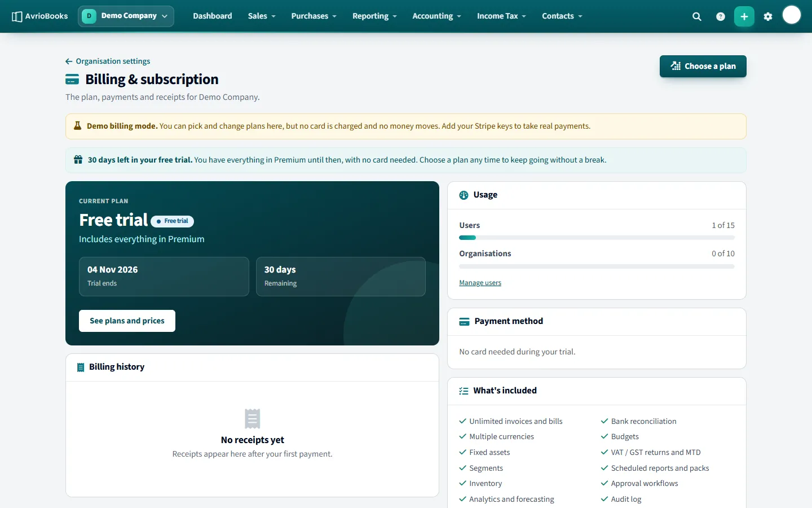The image size is (812, 508).
Task: Click the credit card icon beside Billing & subscription
Action: [x=72, y=80]
